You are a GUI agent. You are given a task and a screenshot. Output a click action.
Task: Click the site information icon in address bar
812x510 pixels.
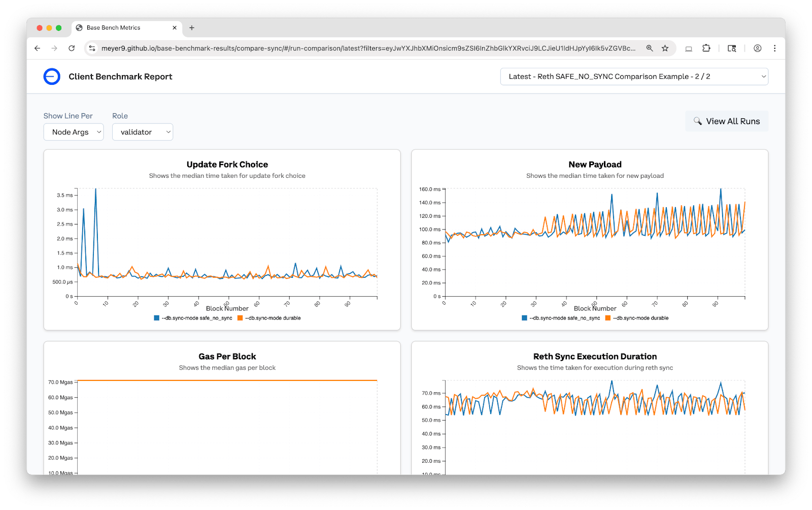[92, 48]
